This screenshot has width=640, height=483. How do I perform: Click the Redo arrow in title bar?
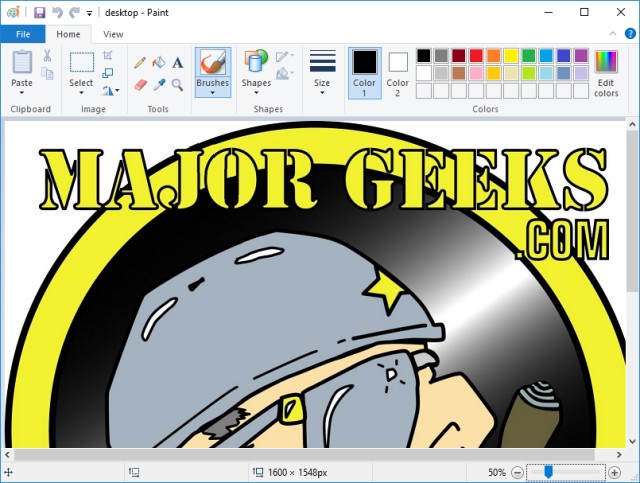(x=74, y=13)
